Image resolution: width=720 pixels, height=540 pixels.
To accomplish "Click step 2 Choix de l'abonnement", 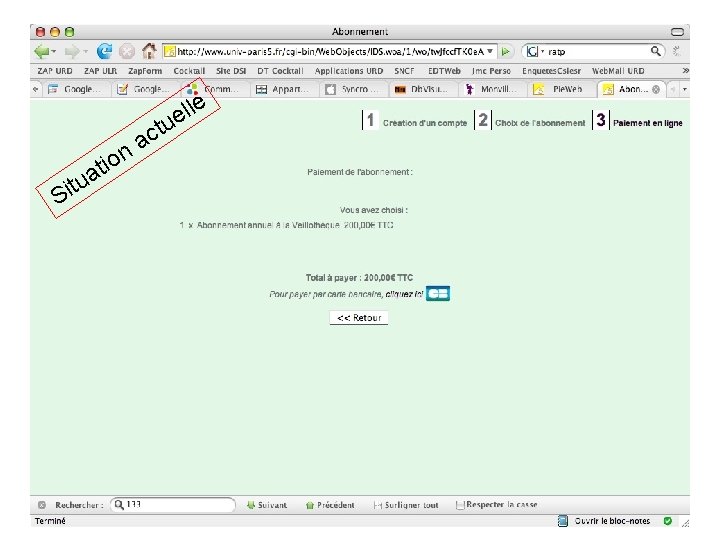I will (x=530, y=122).
